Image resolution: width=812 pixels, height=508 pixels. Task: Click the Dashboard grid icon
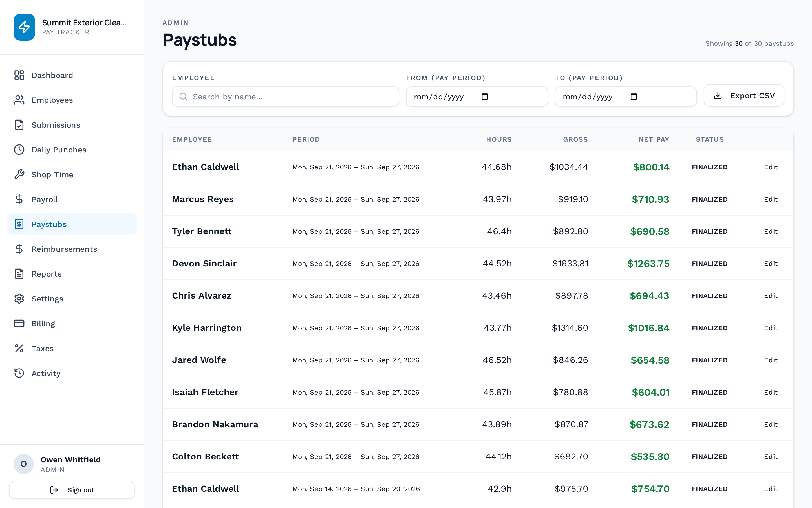click(x=19, y=75)
